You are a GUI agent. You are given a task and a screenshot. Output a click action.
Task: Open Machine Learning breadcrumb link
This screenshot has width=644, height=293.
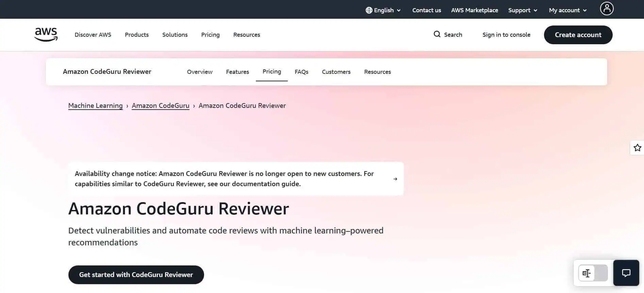(x=95, y=105)
